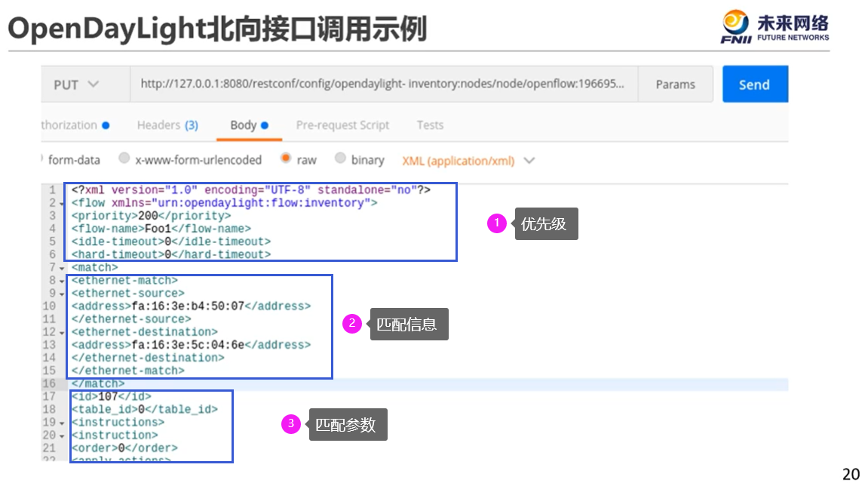The height and width of the screenshot is (483, 868).
Task: Click the table_id line
Action: point(145,409)
